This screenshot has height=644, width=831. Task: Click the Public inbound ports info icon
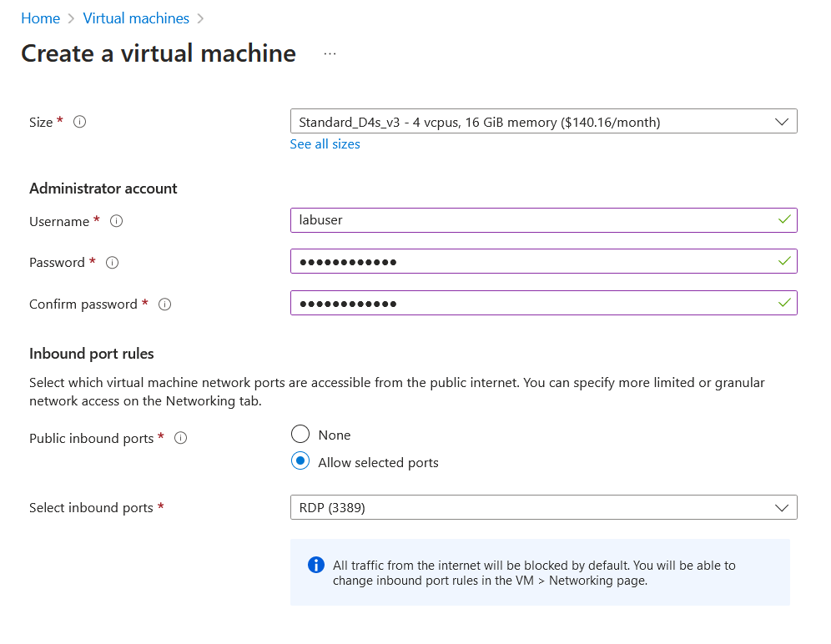pos(181,438)
